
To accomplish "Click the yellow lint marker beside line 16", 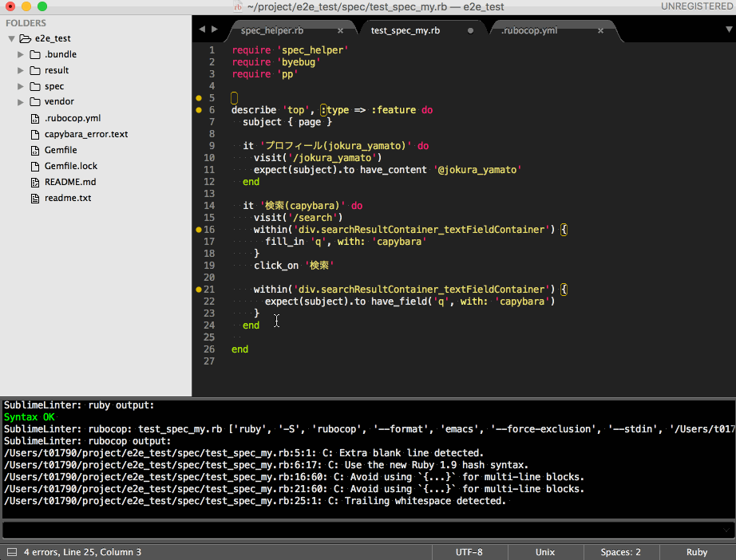I will 198,229.
